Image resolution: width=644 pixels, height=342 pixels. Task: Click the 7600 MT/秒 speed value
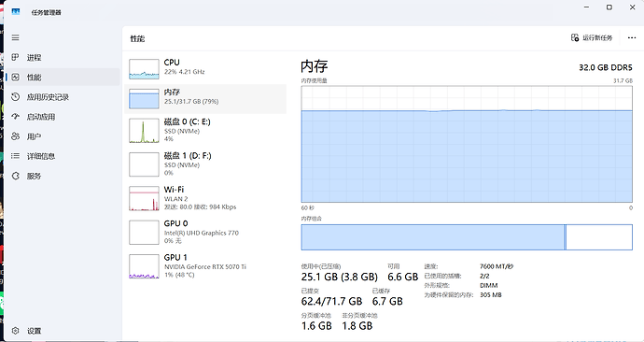pyautogui.click(x=497, y=266)
